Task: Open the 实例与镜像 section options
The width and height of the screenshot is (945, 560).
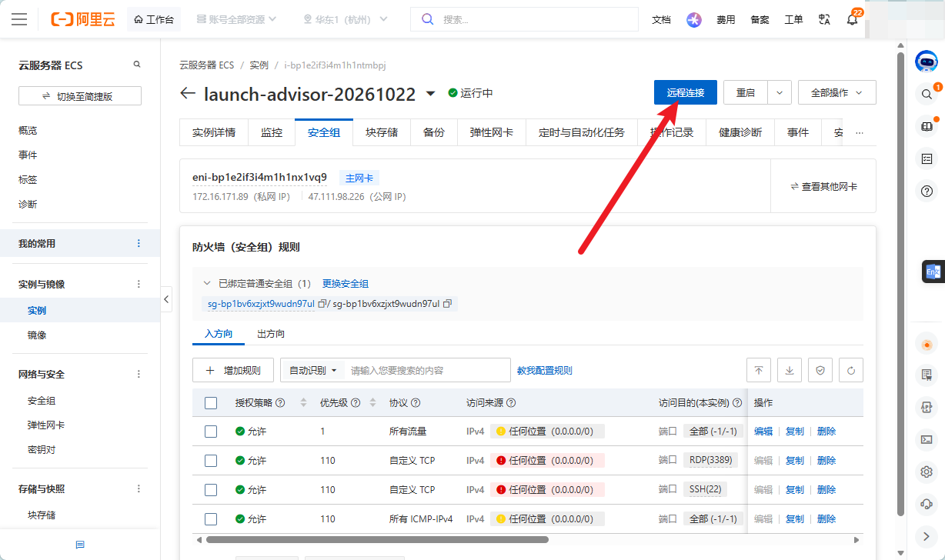Action: click(x=139, y=284)
